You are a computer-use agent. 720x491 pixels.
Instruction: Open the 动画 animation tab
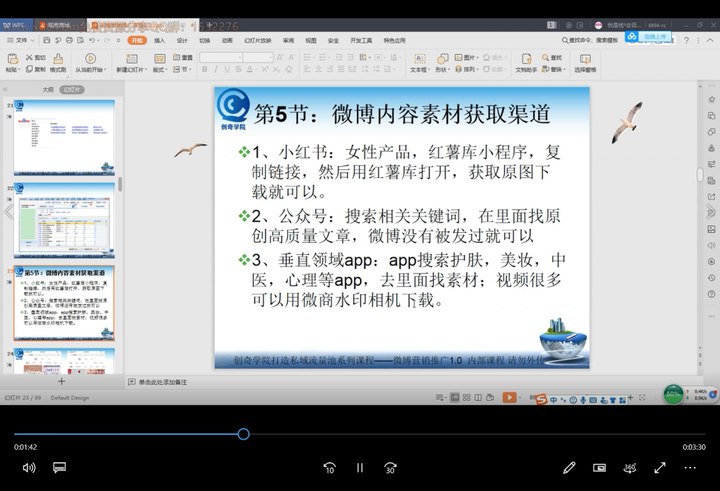pyautogui.click(x=227, y=40)
